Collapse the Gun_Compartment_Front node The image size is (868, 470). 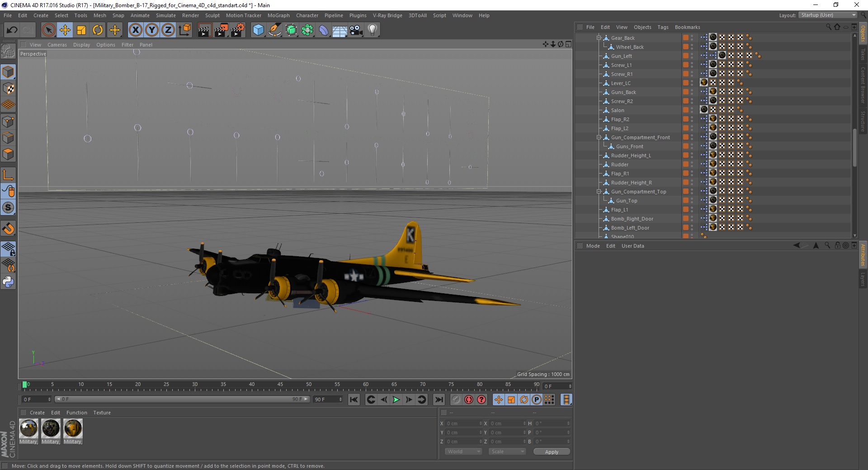click(x=599, y=137)
